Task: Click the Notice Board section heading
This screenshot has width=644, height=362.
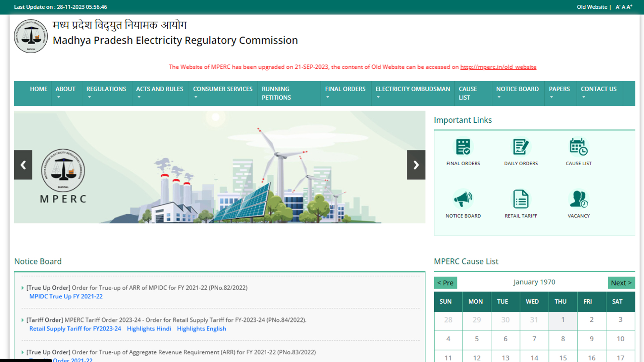Action: tap(38, 261)
